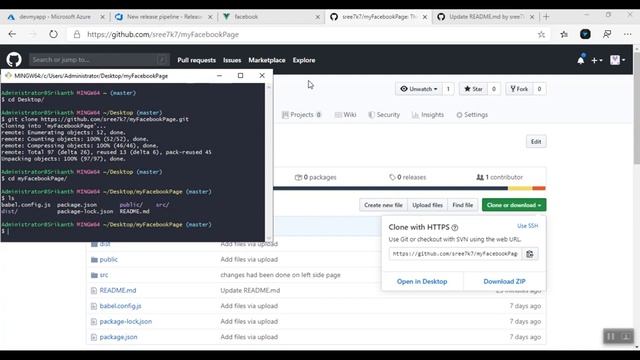Open the Security repository tab
Screen dimensions: 640x360
tap(384, 115)
